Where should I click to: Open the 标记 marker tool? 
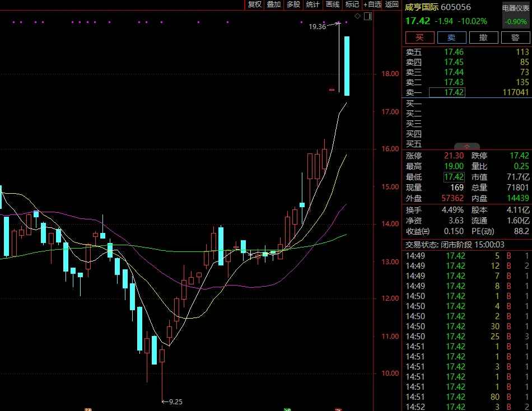point(352,4)
